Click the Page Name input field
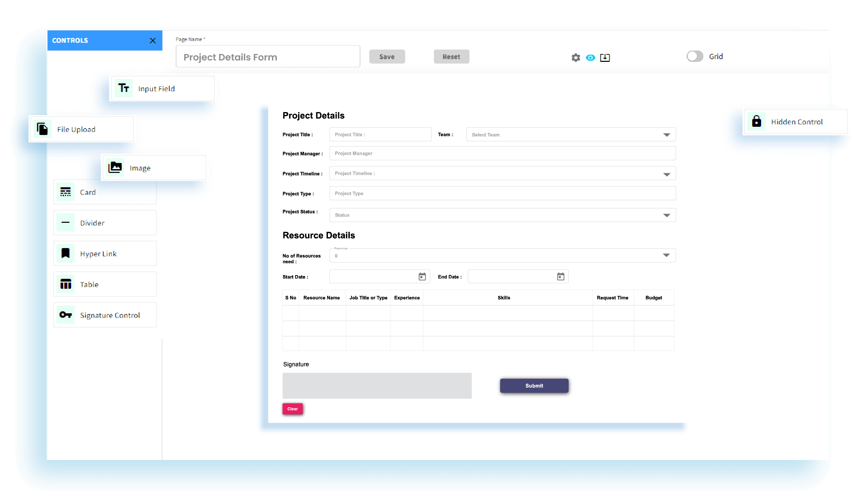 click(x=267, y=57)
